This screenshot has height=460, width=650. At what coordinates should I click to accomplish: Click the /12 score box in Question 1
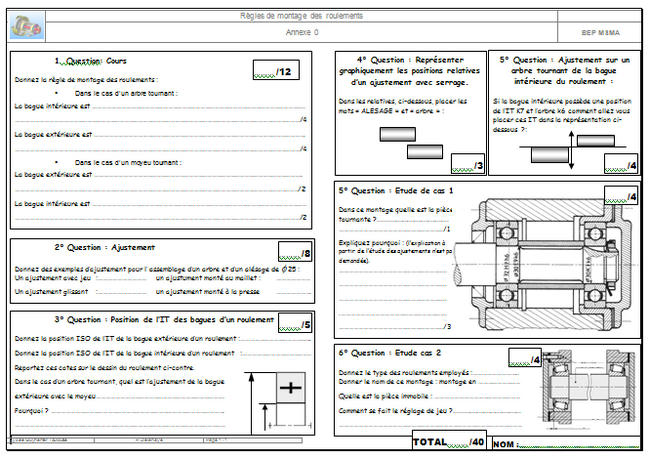[271, 70]
